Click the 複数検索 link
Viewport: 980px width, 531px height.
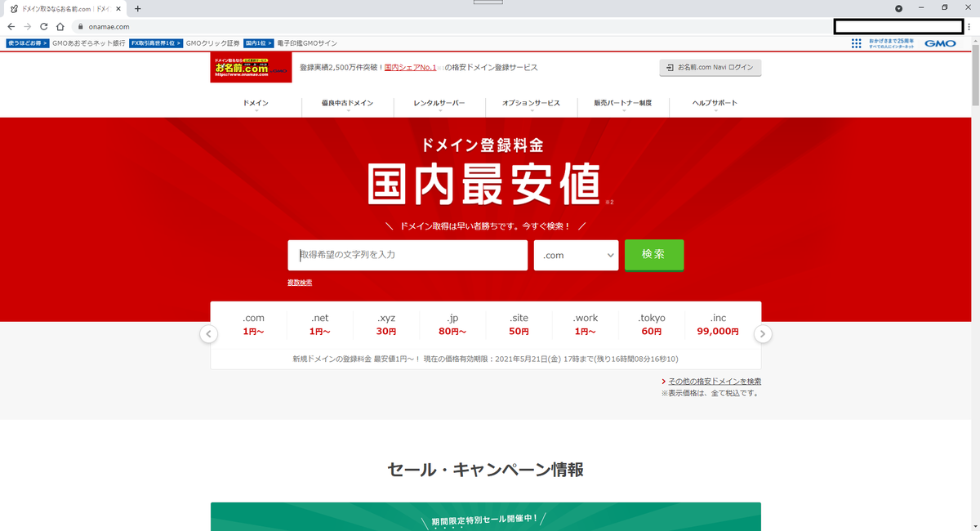(300, 283)
